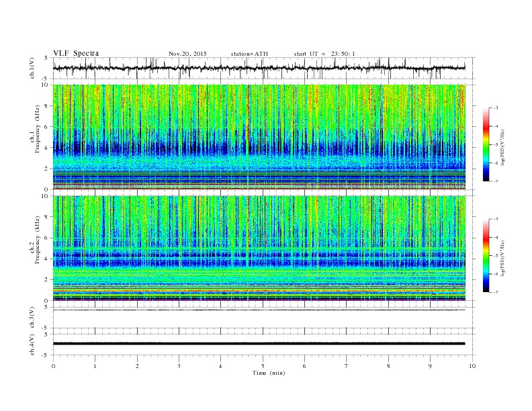Click the "-3" value on upper colorbar
532x411 pixels.
(x=495, y=108)
